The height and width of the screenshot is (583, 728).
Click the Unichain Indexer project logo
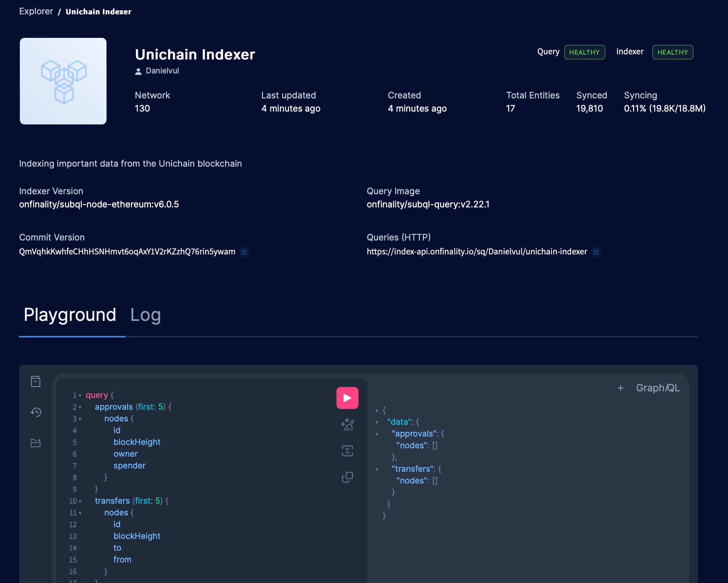coord(63,81)
